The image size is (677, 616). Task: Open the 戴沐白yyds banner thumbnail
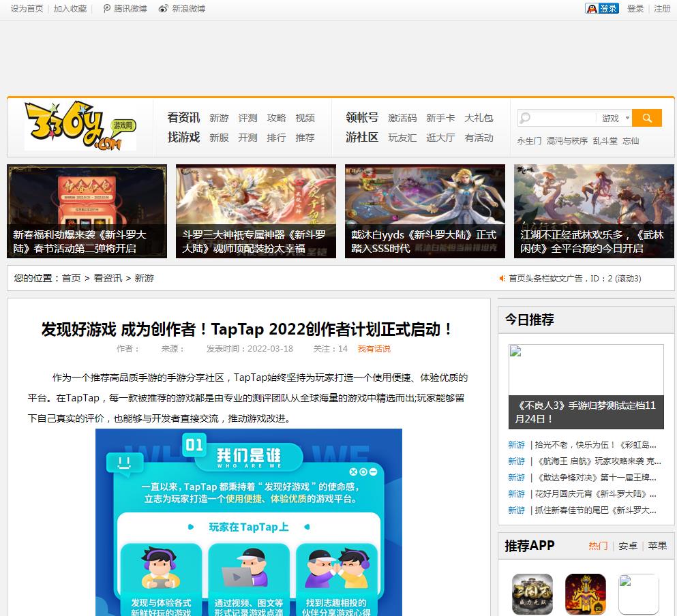click(425, 211)
